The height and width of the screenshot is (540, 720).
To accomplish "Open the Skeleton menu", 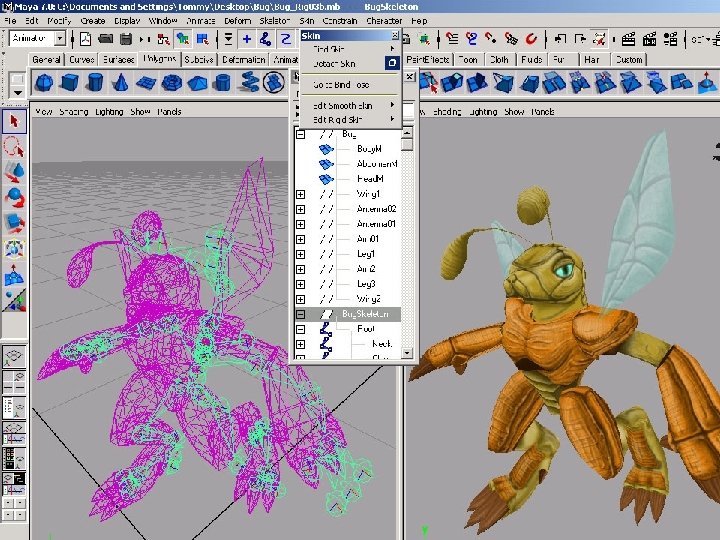I will (x=275, y=21).
